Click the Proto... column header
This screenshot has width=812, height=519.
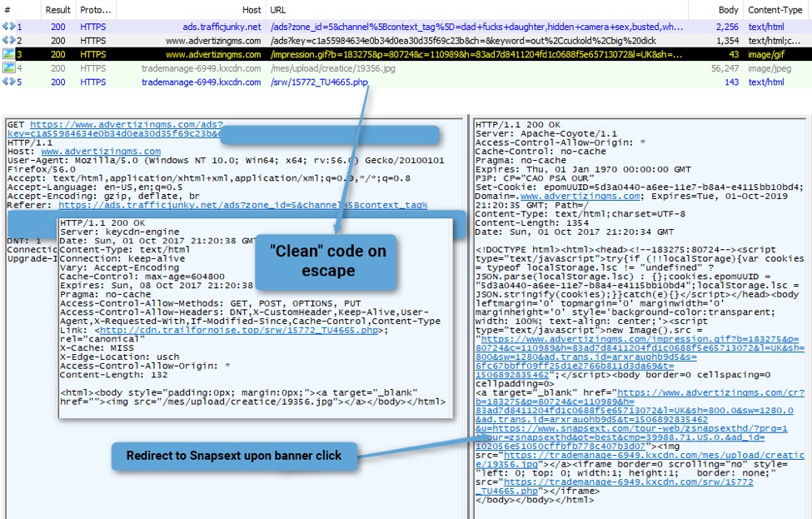[x=95, y=10]
